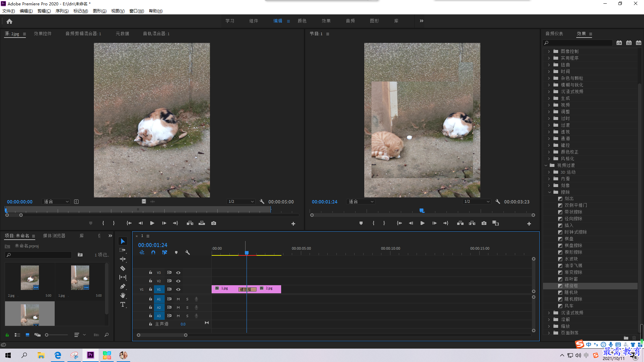Click the 1.jpg clip on V1
644x362 pixels.
[x=224, y=289]
